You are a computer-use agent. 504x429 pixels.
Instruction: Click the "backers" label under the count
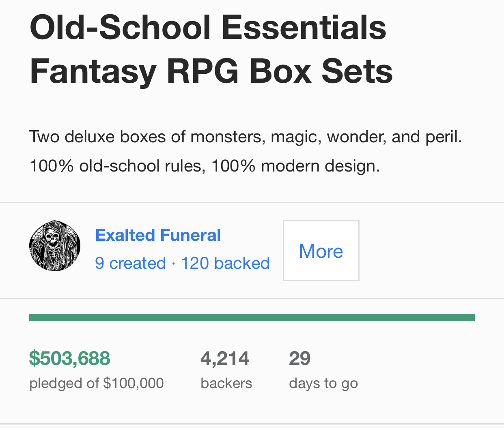(226, 383)
